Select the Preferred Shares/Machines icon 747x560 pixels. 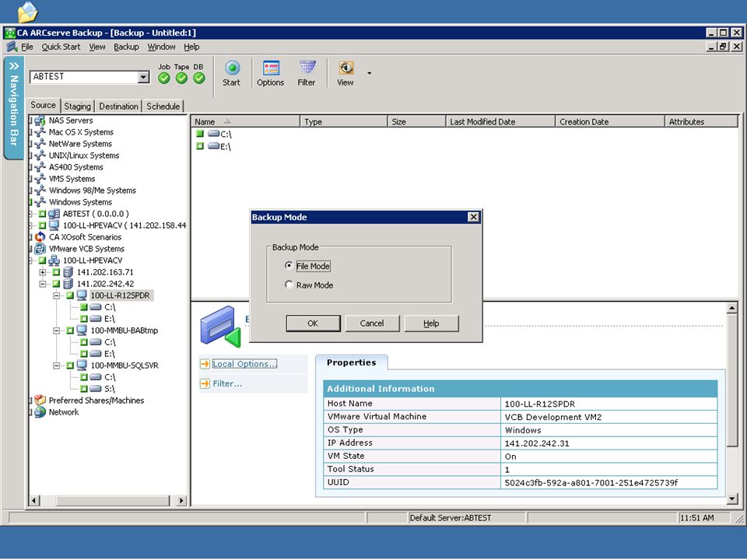40,401
